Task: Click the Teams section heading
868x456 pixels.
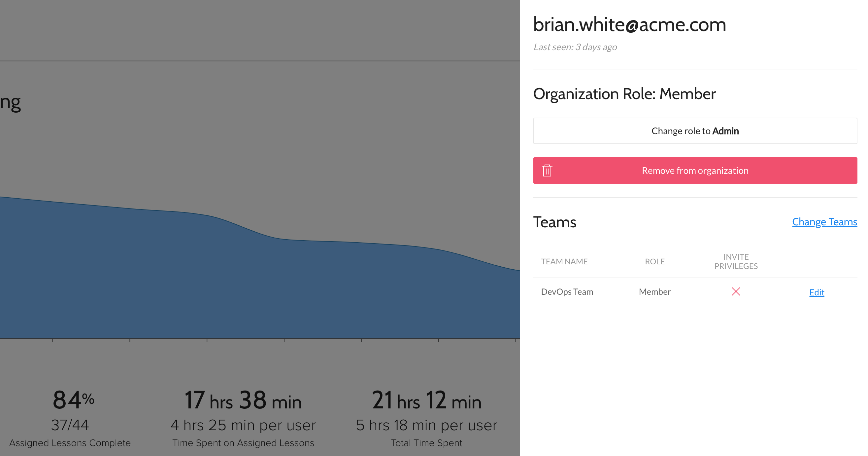Action: [x=555, y=222]
